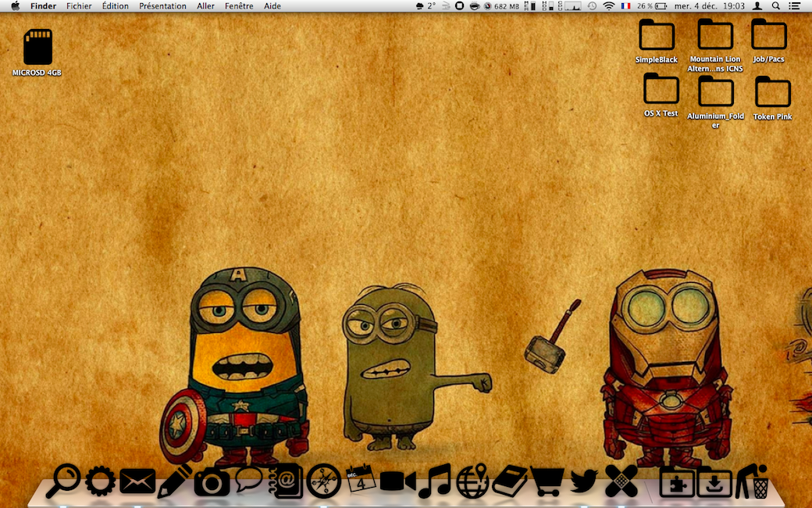
Task: Open the pencil editor icon in Dock
Action: (x=175, y=481)
